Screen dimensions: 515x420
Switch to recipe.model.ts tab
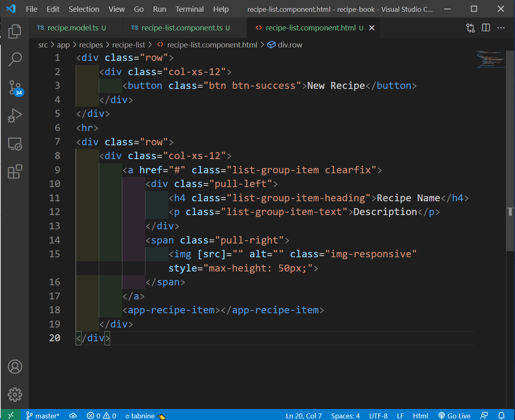pos(76,28)
